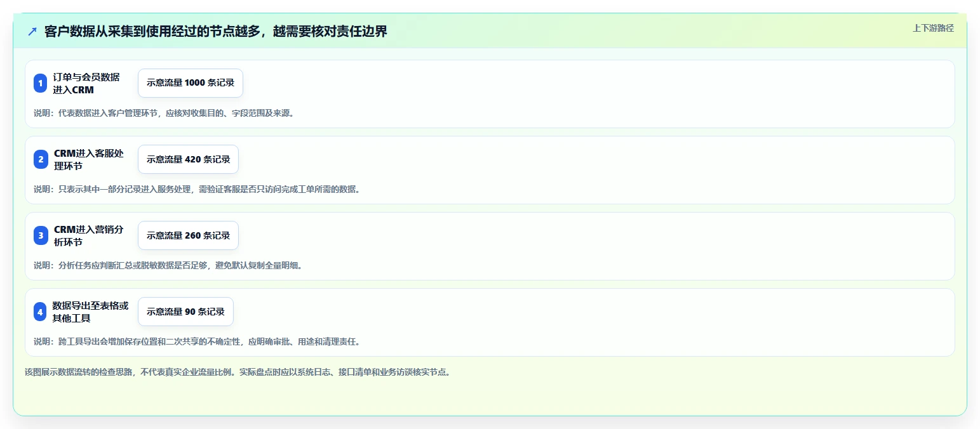Image resolution: width=980 pixels, height=429 pixels.
Task: Click the note about 明确审批、用途和清理责任
Action: pyautogui.click(x=198, y=341)
